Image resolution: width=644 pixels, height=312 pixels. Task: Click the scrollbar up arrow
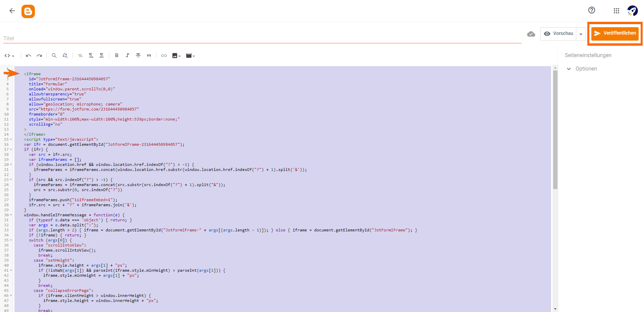(x=555, y=68)
